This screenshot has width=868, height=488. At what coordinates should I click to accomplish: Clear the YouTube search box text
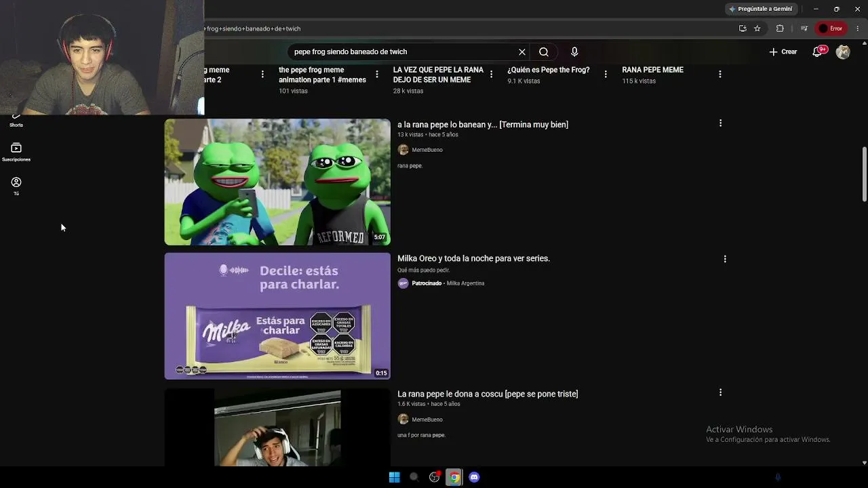[522, 52]
